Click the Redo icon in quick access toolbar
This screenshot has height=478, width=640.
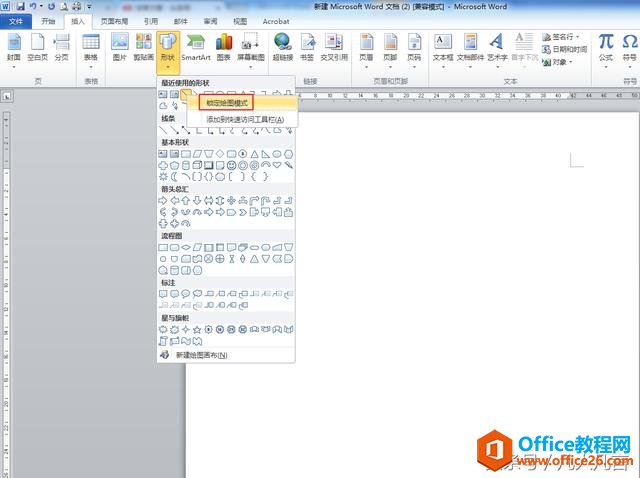tap(51, 7)
